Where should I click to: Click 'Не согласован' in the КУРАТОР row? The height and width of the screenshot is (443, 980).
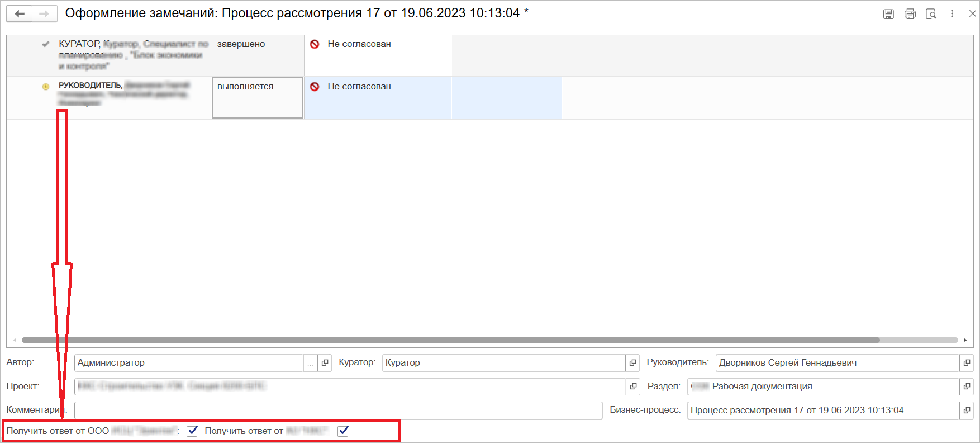(x=359, y=44)
